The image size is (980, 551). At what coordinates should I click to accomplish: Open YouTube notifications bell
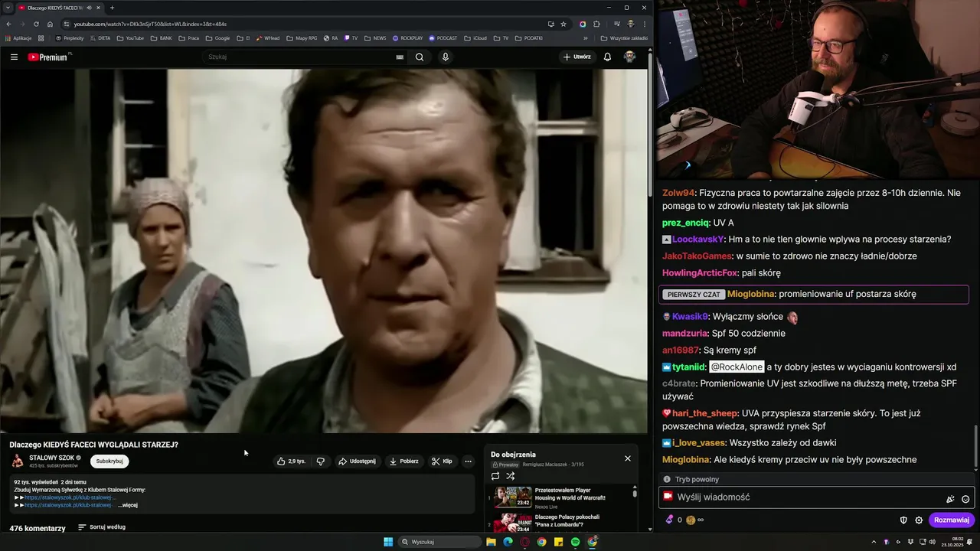[607, 57]
